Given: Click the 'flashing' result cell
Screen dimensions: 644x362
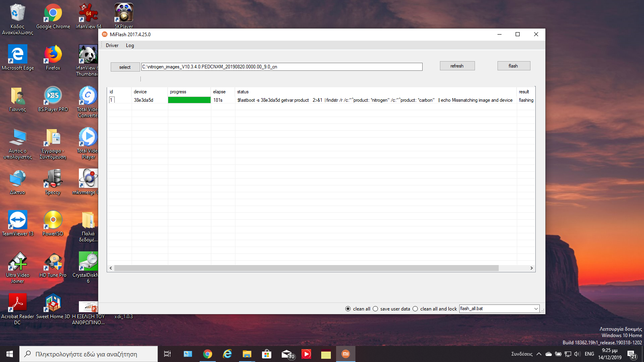Looking at the screenshot, I should click(526, 100).
